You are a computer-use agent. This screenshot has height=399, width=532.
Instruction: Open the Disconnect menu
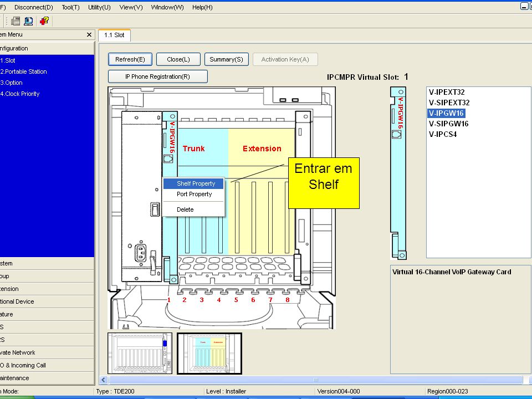[34, 7]
